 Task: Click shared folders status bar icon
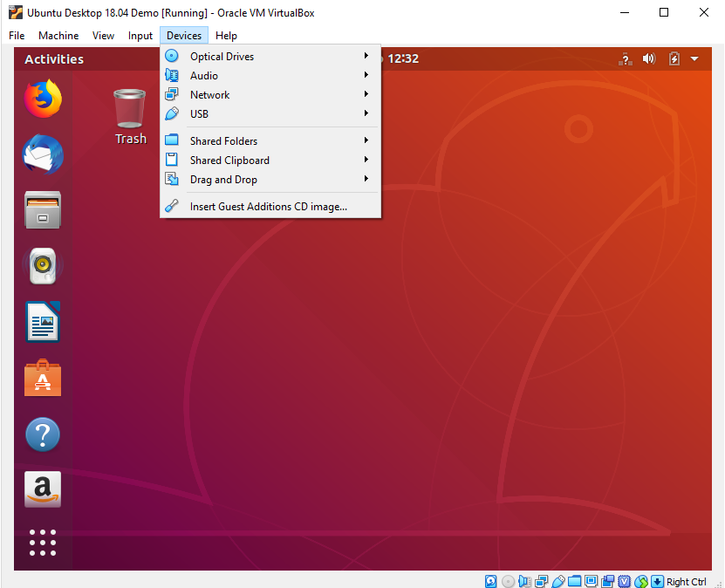click(575, 581)
